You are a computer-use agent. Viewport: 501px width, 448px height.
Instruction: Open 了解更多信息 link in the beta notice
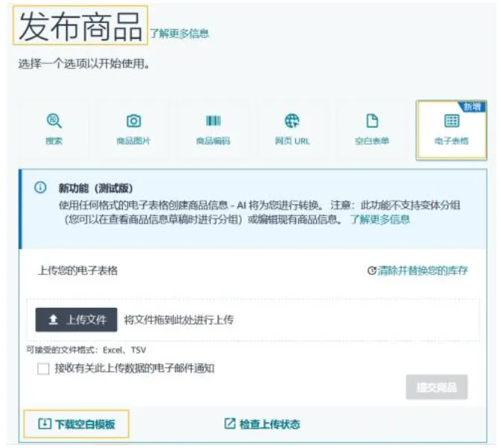pos(380,219)
